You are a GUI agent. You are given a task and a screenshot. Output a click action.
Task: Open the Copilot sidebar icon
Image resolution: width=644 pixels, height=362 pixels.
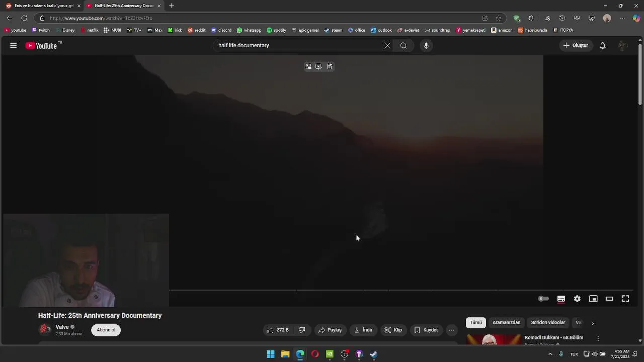pos(636,18)
